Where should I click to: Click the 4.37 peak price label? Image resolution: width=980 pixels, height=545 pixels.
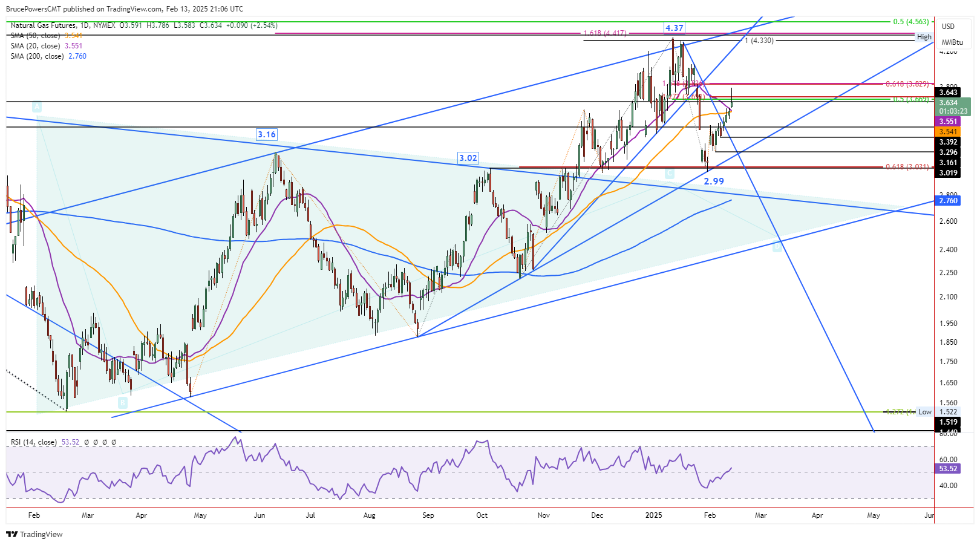tap(675, 28)
